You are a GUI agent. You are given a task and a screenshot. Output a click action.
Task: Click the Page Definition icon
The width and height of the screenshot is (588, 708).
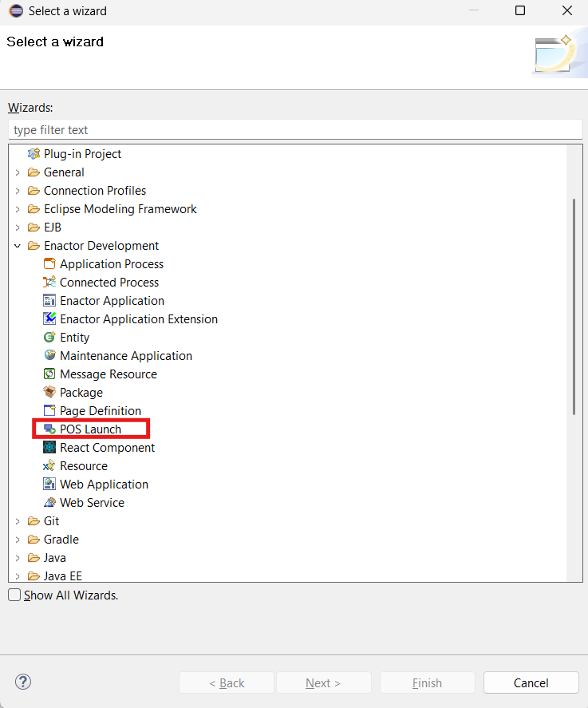[x=49, y=410]
